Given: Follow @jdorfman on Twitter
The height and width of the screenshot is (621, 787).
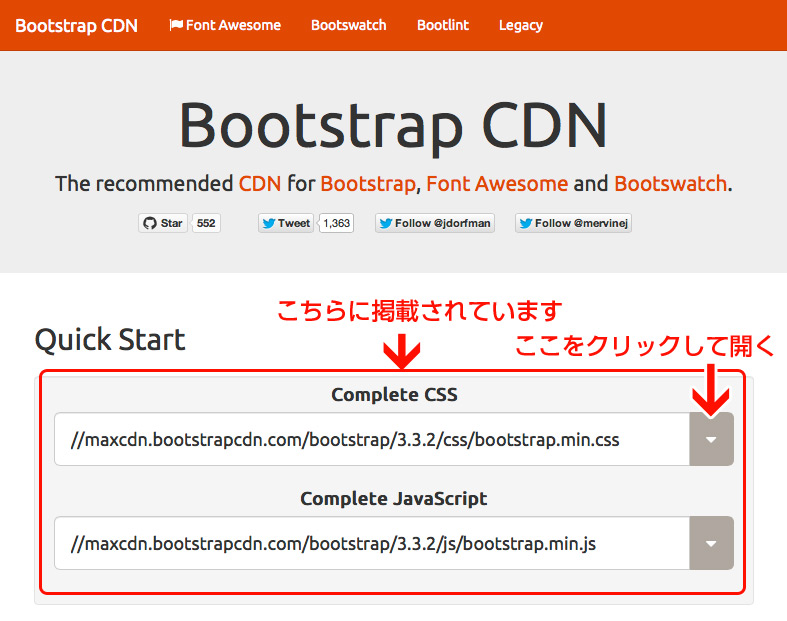Looking at the screenshot, I should coord(435,223).
